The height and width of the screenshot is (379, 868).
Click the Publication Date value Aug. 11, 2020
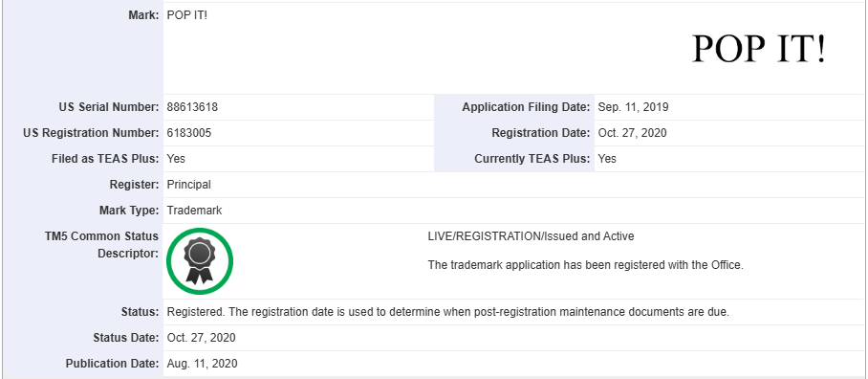(x=202, y=364)
